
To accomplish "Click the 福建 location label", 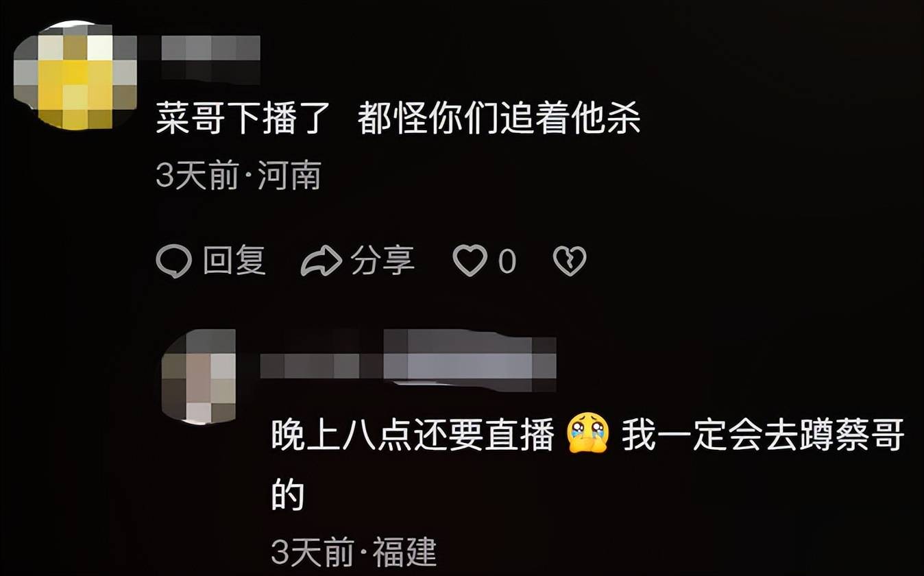I will pos(404,552).
